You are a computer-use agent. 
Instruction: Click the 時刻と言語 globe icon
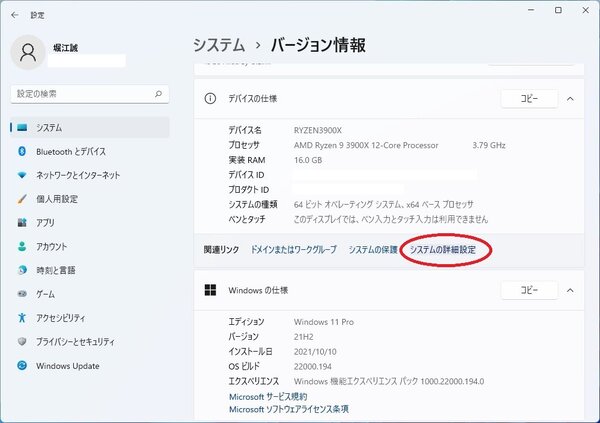[x=22, y=270]
